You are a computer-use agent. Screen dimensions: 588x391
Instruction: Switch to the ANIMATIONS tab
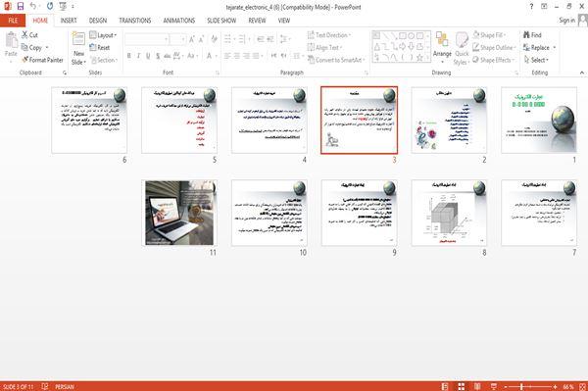click(179, 21)
